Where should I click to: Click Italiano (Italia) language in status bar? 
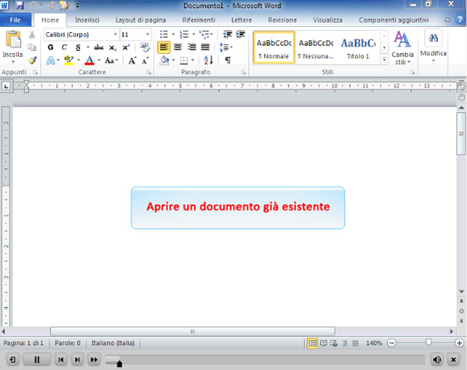tap(113, 343)
